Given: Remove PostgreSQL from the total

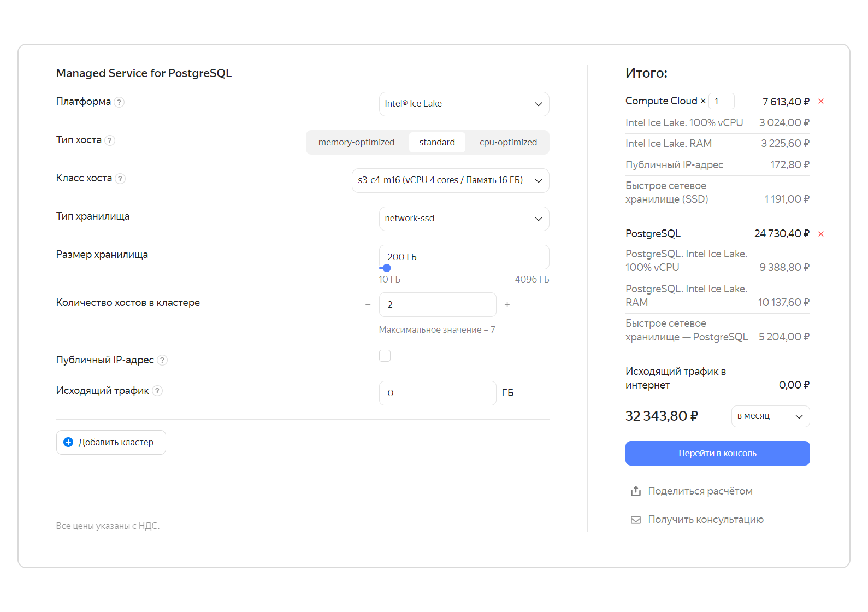Looking at the screenshot, I should (x=821, y=234).
